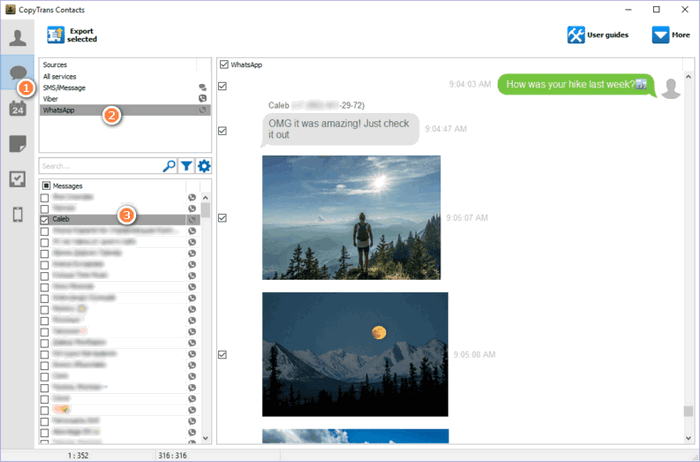Uncheck the 9:04:47 AM message checkbox
This screenshot has height=462, width=700.
click(222, 130)
